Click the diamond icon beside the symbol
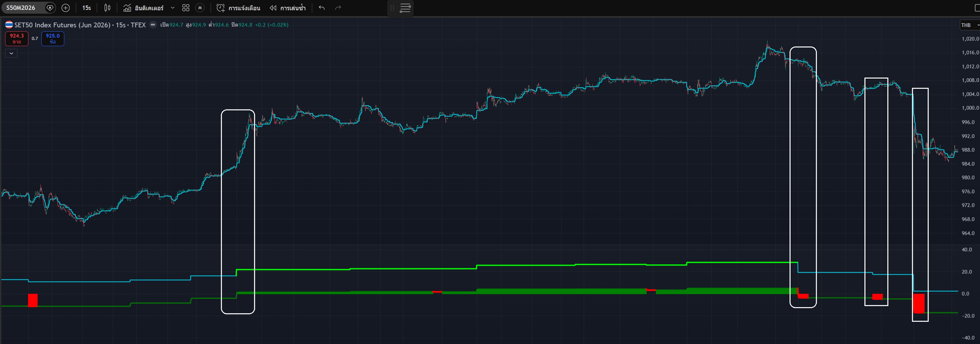Image resolution: width=980 pixels, height=344 pixels. click(50, 8)
